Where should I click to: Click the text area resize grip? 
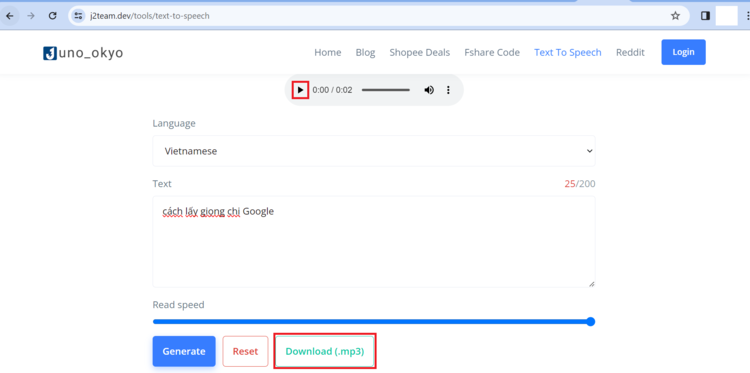(592, 284)
